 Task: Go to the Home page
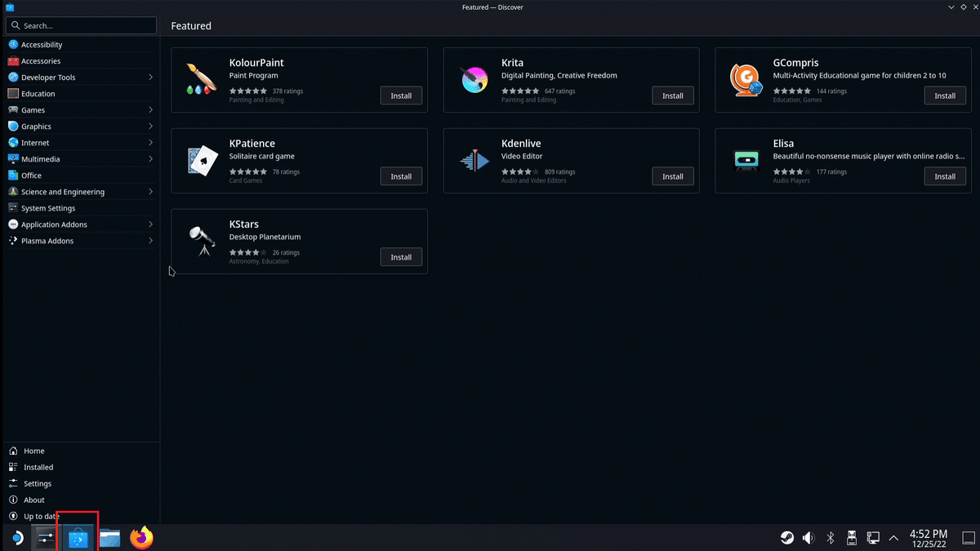34,451
